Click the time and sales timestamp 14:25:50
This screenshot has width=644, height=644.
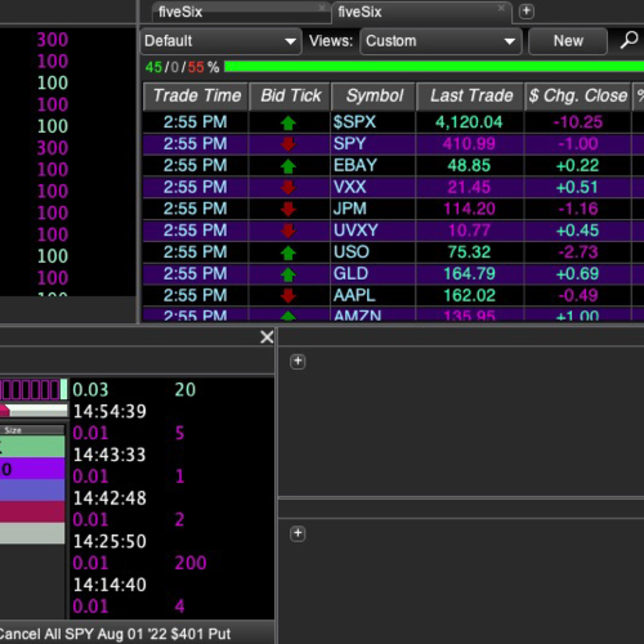110,542
